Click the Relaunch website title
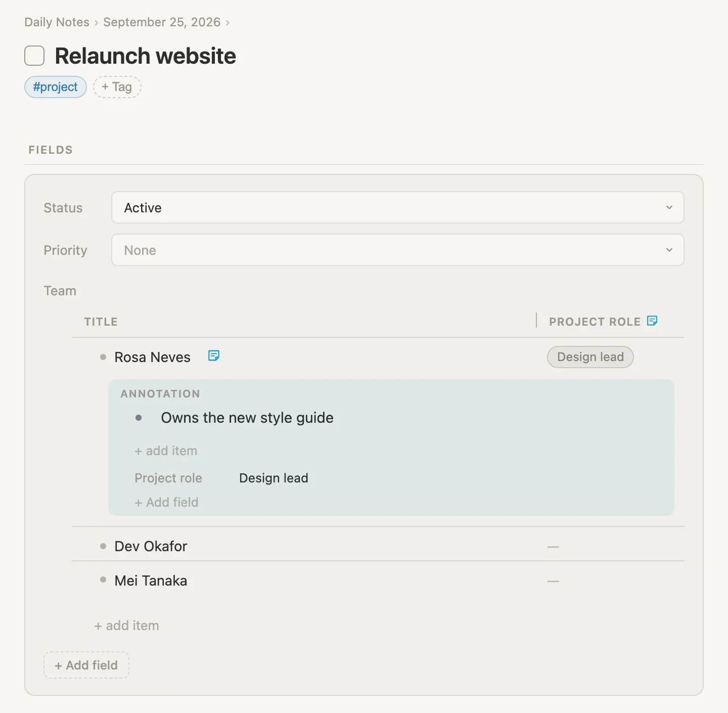This screenshot has height=713, width=728. click(x=145, y=56)
